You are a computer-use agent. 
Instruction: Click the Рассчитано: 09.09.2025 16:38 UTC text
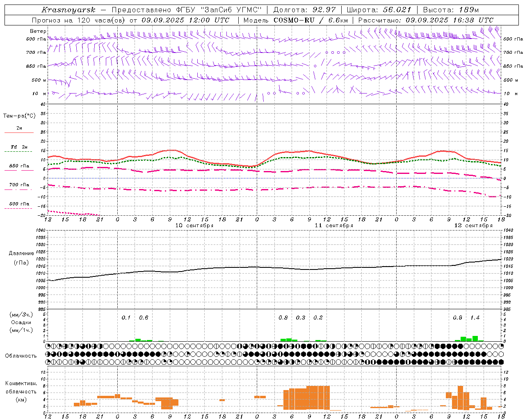pyautogui.click(x=426, y=20)
